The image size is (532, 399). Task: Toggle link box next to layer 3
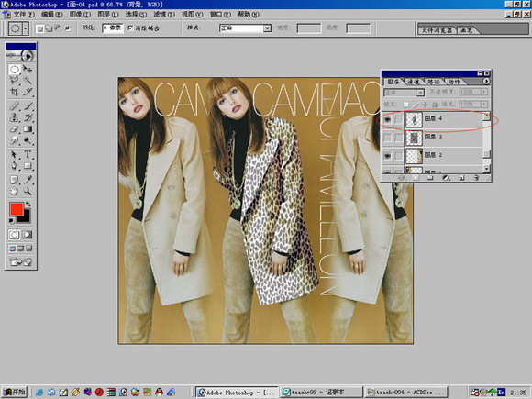coord(399,138)
